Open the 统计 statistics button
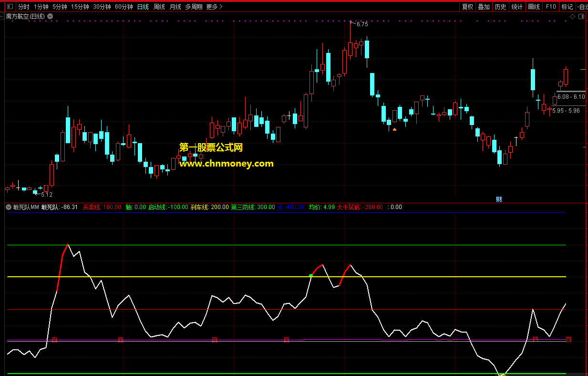The image size is (588, 376). [516, 7]
